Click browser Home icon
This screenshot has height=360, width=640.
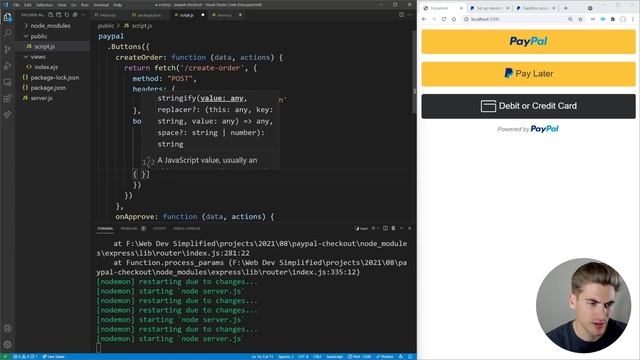tap(454, 19)
